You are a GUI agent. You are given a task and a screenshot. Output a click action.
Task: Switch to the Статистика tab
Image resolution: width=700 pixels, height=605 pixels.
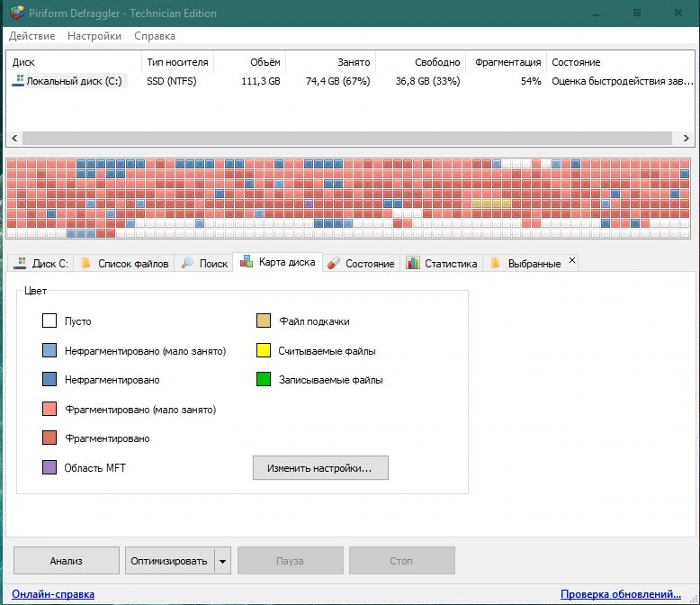coord(442,263)
